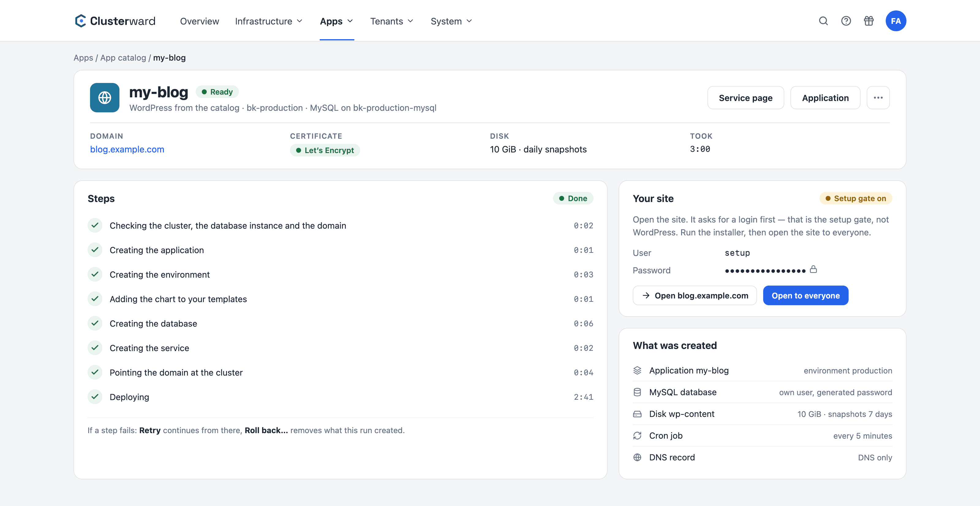
Task: Click checkmark for Creating the application step
Action: 95,250
